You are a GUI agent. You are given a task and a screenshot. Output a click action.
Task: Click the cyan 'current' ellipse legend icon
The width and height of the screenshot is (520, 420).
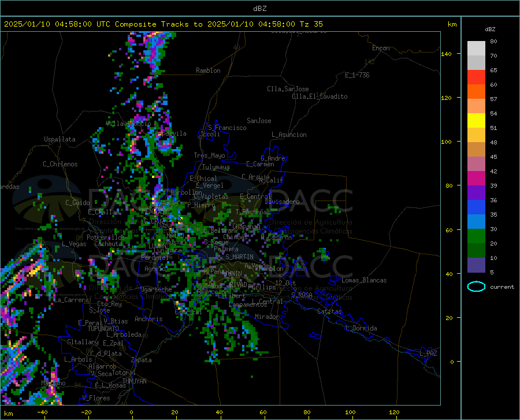(476, 287)
